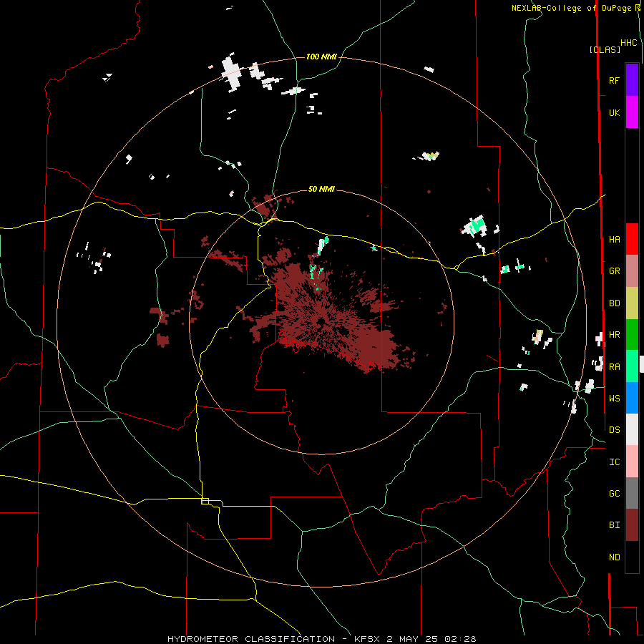Viewport: 644px width, 644px height.
Task: Click the gray GC ground clutter swatch
Action: (632, 493)
